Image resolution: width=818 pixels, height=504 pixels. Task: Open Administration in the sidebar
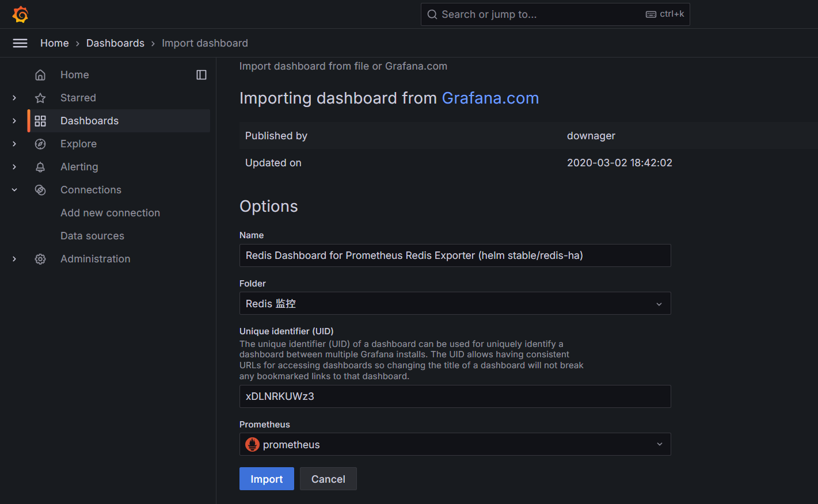pyautogui.click(x=96, y=259)
